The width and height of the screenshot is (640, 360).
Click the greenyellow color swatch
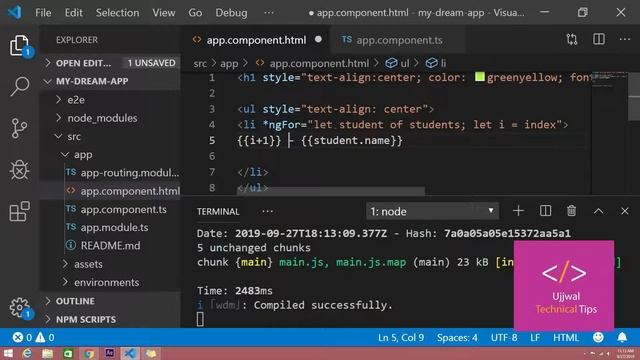point(480,77)
